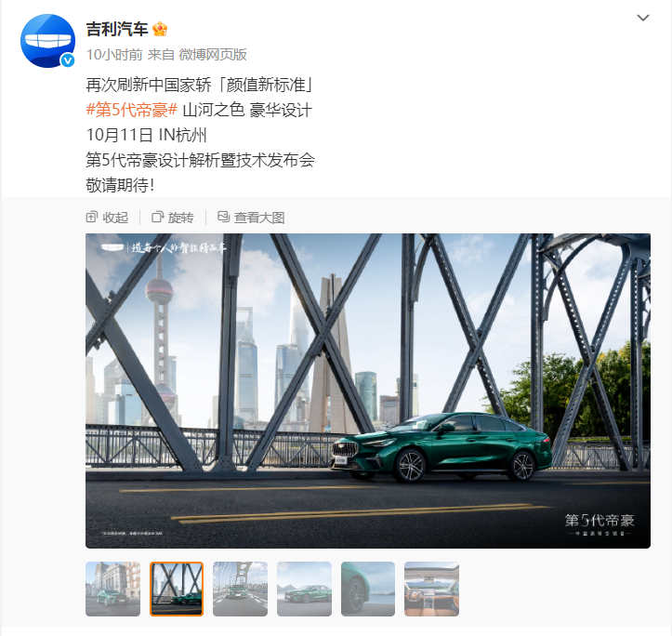This screenshot has height=636, width=672.
Task: Select the fourth thumbnail with green sedan
Action: pyautogui.click(x=304, y=589)
